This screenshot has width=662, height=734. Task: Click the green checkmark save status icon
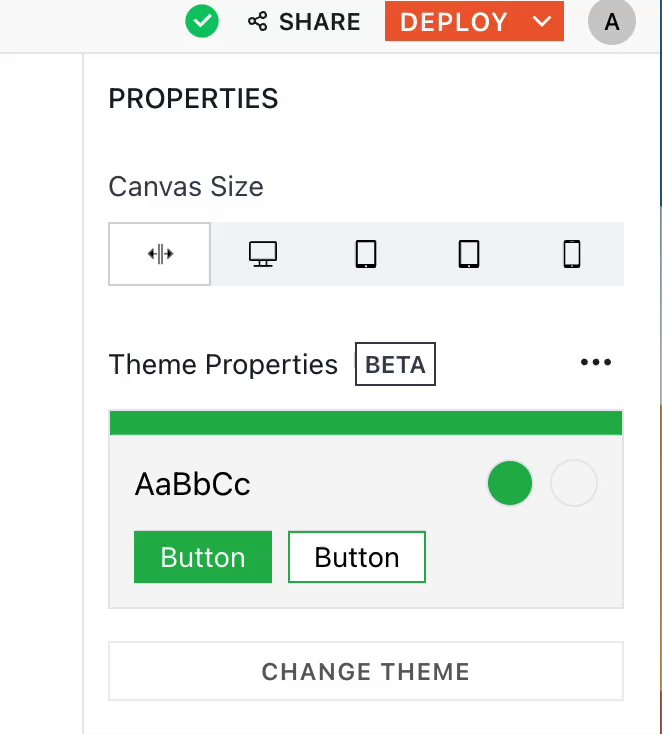coord(203,21)
